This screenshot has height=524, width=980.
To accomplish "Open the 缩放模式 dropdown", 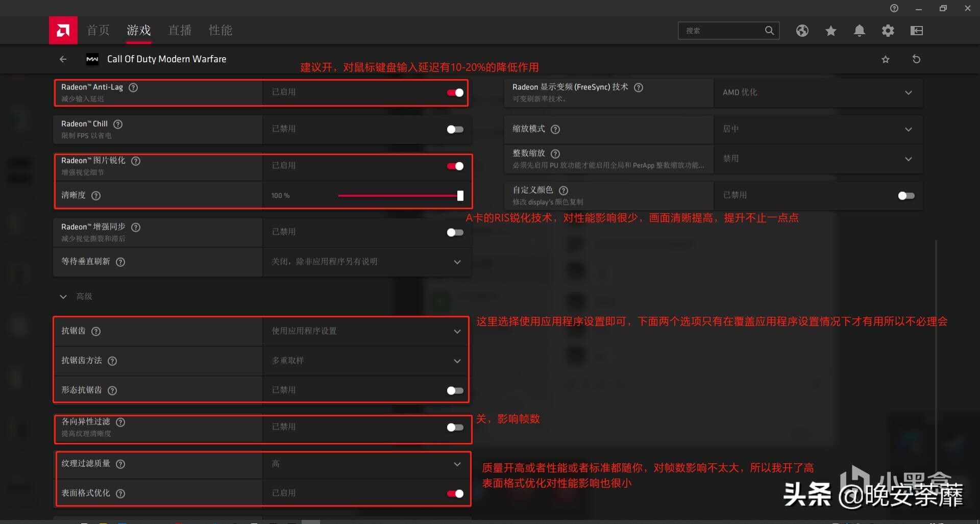I will pos(909,129).
